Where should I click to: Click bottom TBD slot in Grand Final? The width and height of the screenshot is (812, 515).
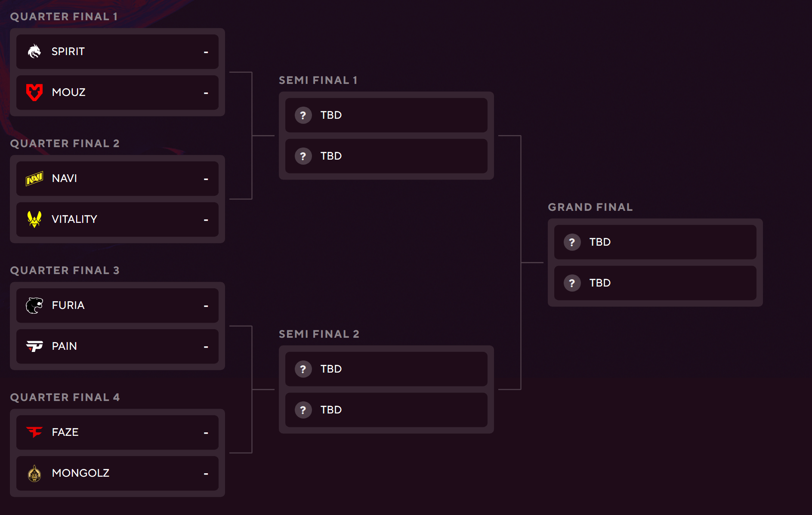[x=655, y=283]
